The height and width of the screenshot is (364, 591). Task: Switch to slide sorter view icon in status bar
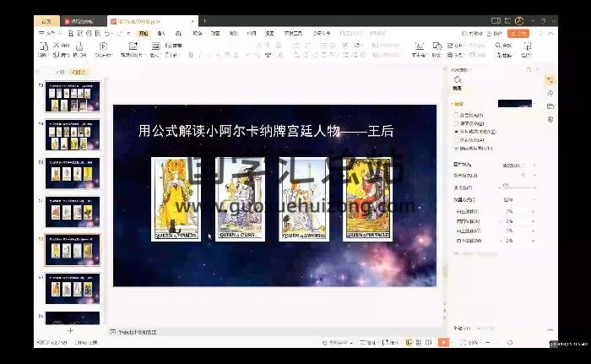coord(419,342)
